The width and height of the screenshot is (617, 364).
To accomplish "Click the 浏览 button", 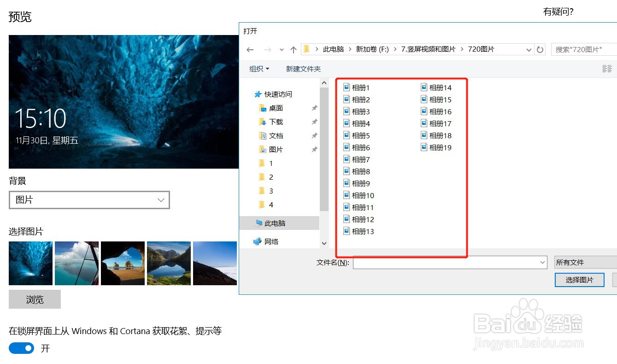I will [x=35, y=299].
